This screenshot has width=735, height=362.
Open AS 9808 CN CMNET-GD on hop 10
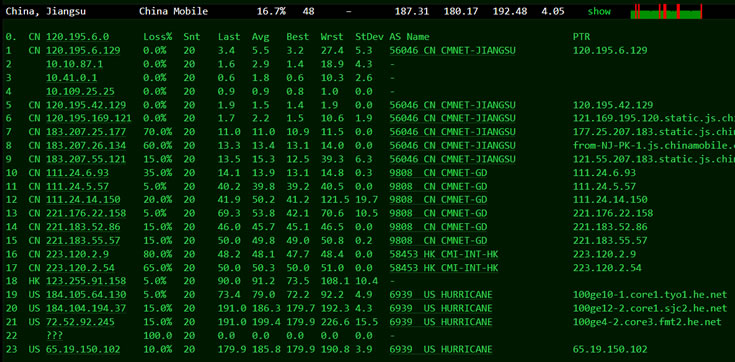point(438,173)
